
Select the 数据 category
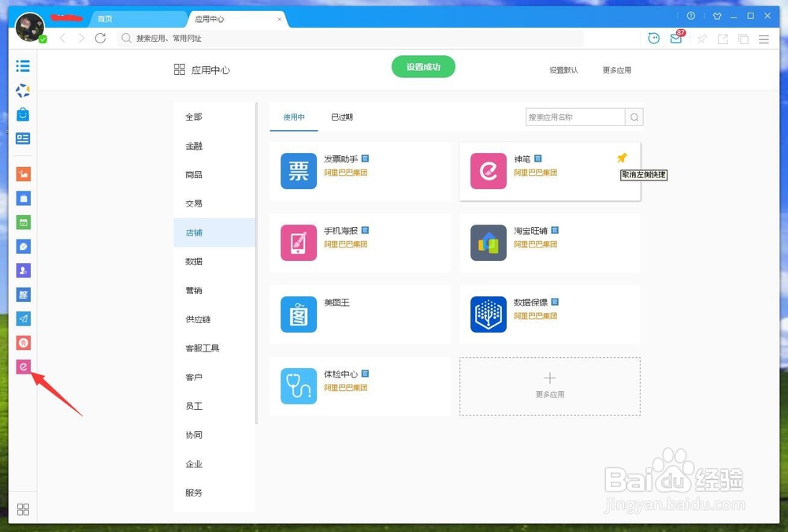coord(214,262)
